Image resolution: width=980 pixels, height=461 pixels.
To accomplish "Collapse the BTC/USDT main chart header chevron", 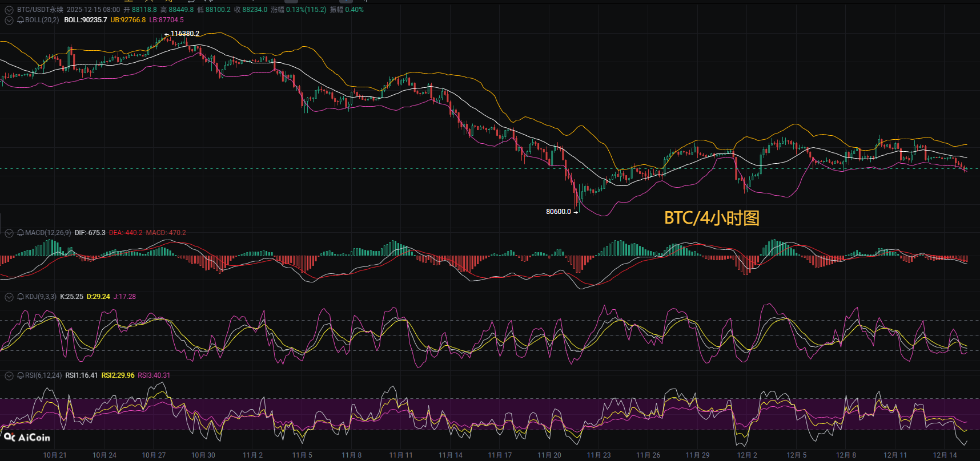I will point(9,10).
